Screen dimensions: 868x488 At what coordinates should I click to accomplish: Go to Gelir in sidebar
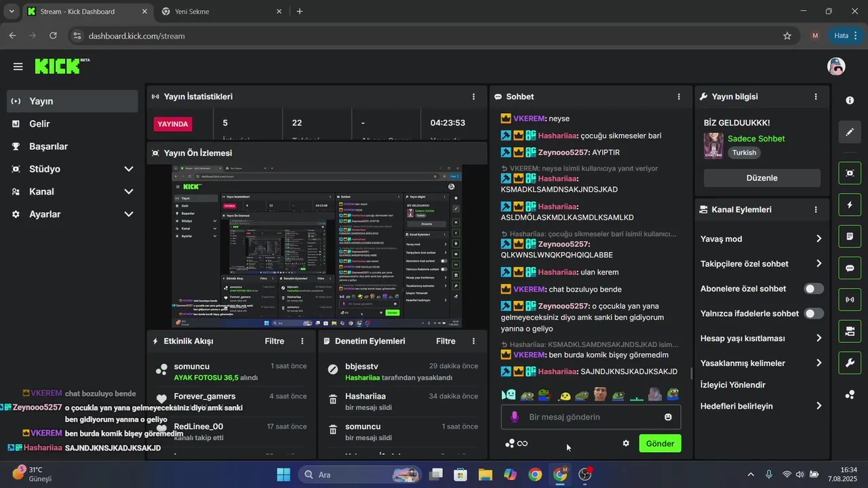point(72,124)
